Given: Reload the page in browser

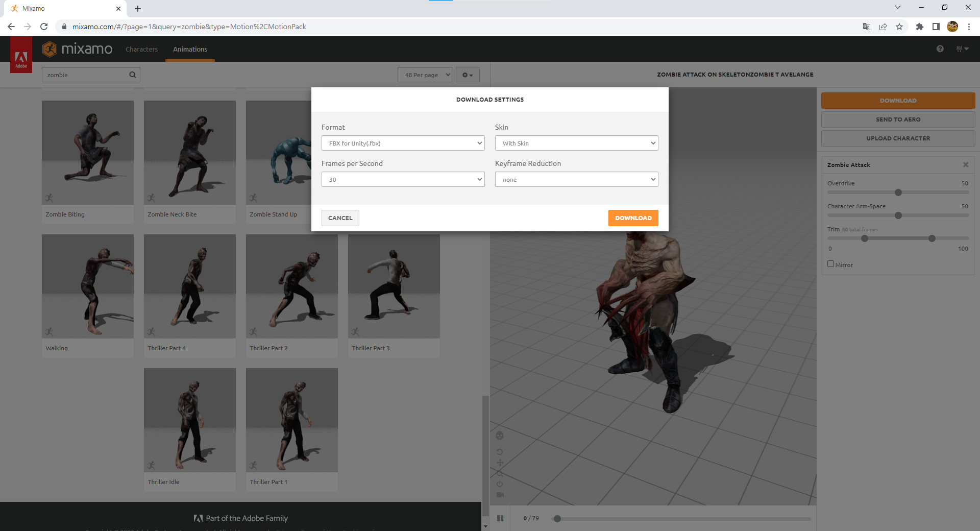Looking at the screenshot, I should pos(44,27).
